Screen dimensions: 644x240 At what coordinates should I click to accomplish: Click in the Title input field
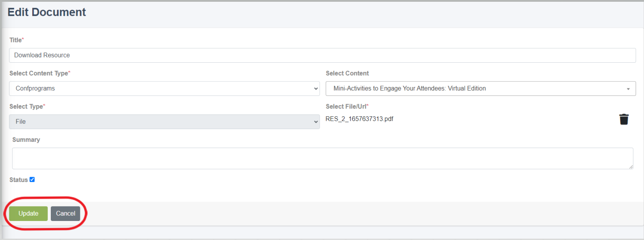pos(323,55)
